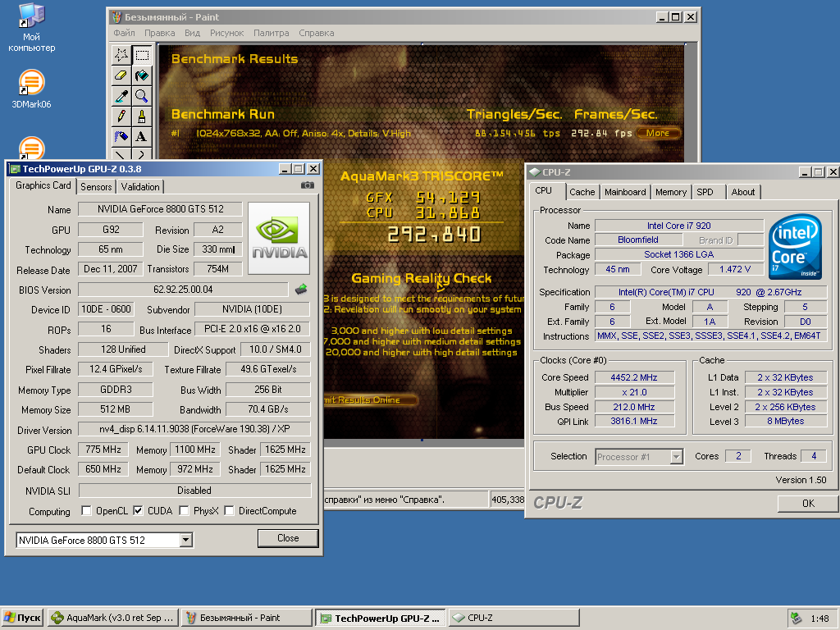The height and width of the screenshot is (630, 840).
Task: Open the Пуск start button
Action: click(x=22, y=618)
